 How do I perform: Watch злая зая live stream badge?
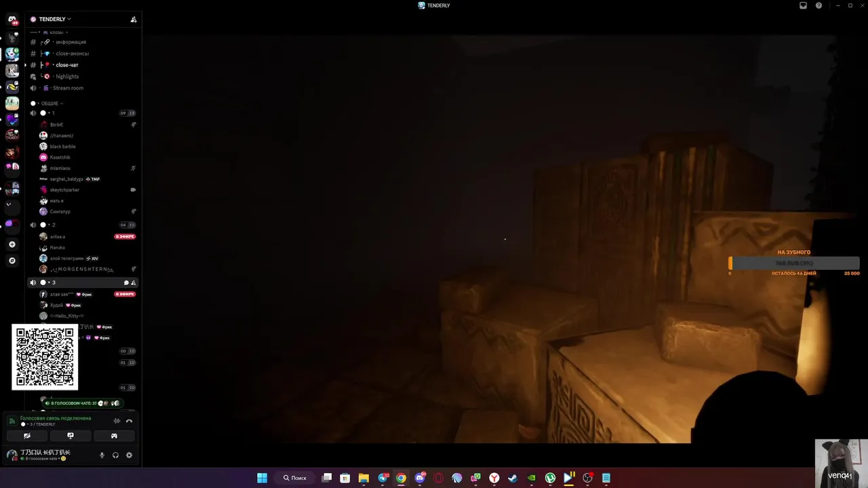[x=125, y=294]
